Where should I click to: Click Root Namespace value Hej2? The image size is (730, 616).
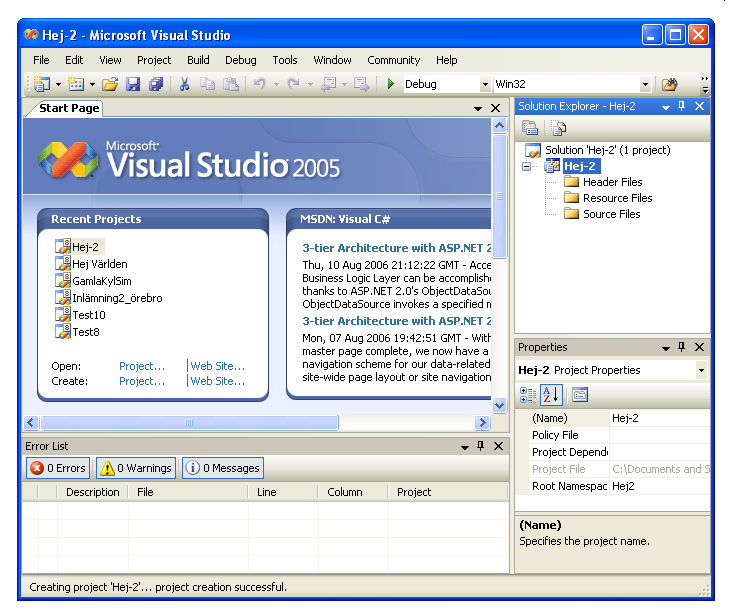pos(660,486)
